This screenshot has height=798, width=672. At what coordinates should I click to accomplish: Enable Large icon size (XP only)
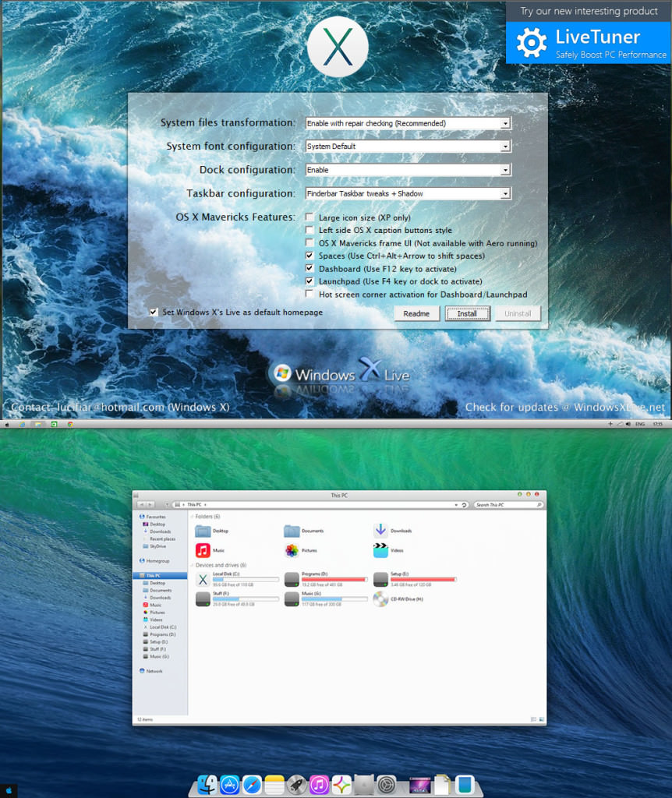[x=309, y=217]
